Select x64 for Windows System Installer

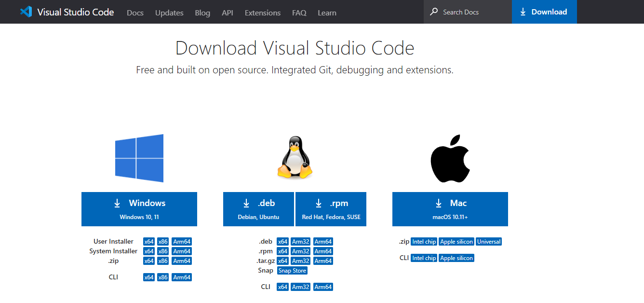tap(149, 251)
